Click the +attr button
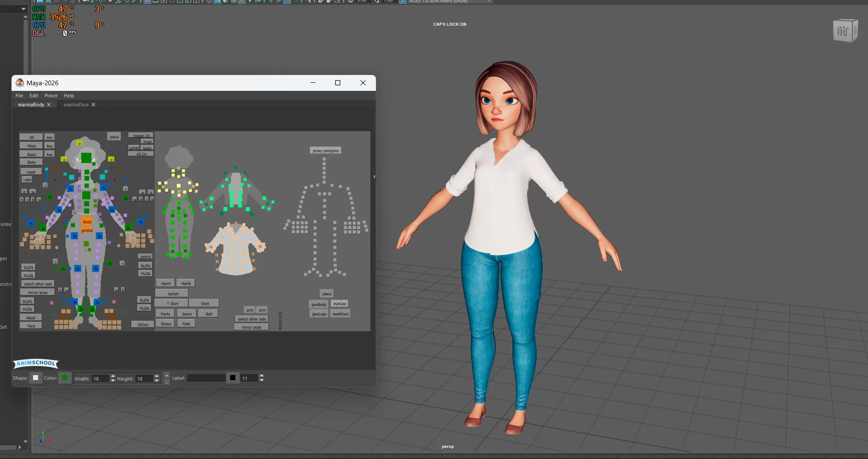This screenshot has height=459, width=868. coord(27,180)
